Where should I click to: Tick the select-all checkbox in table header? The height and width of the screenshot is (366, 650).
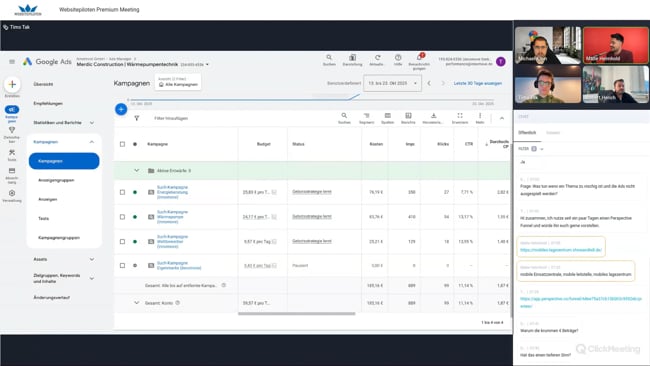(x=122, y=144)
